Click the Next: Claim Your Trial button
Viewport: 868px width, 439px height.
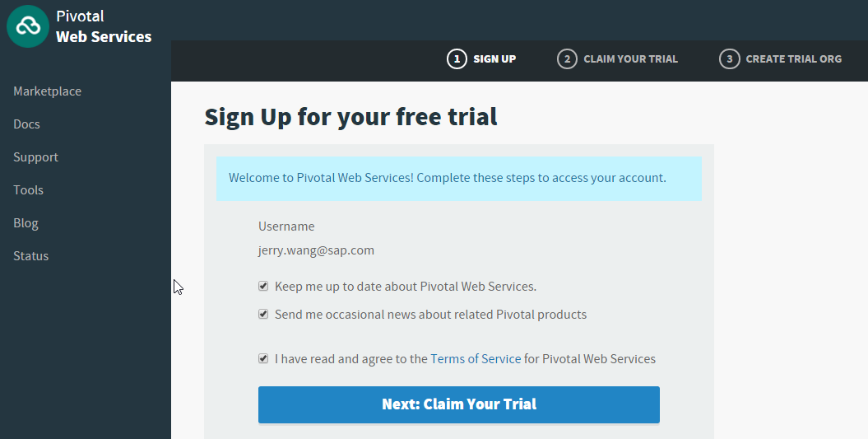459,404
